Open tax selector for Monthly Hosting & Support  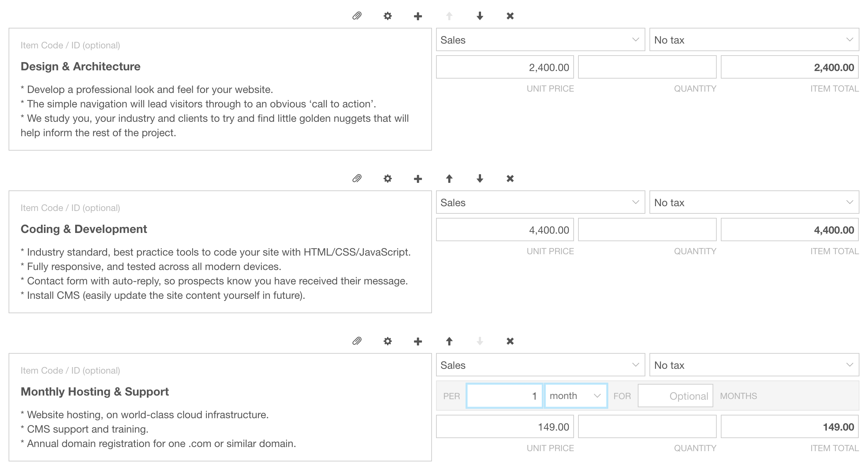753,365
